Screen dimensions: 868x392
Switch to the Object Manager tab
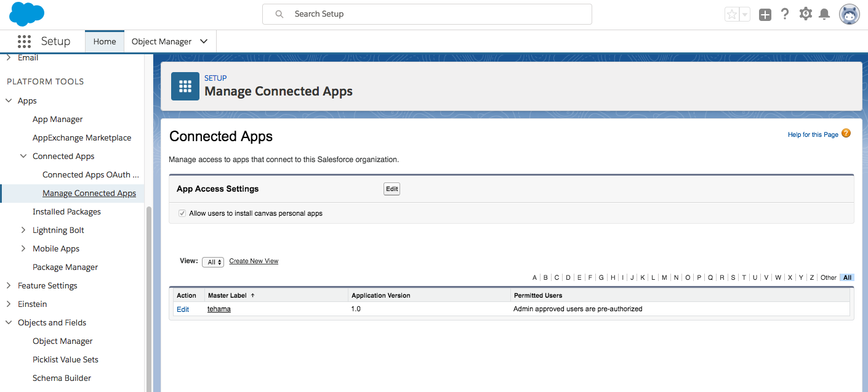pyautogui.click(x=161, y=41)
